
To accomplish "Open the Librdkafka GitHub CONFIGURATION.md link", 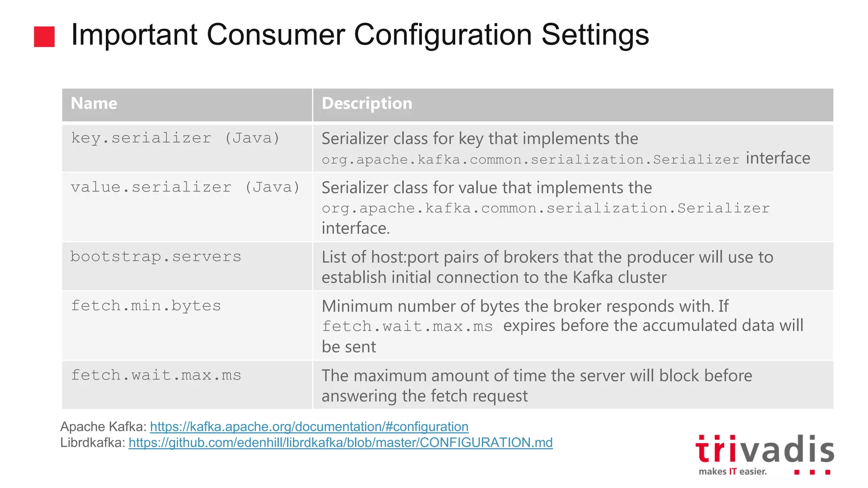I will [x=340, y=443].
